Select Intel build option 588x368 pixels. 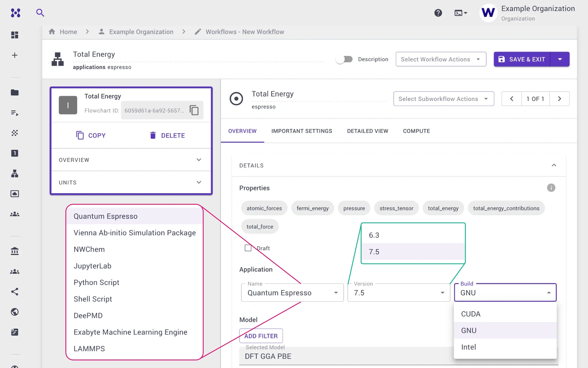[x=505, y=347]
